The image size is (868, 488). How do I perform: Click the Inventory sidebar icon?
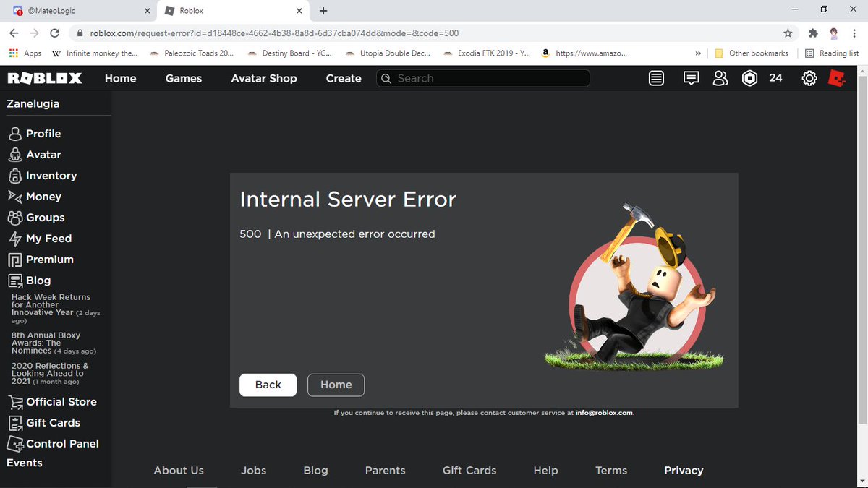tap(14, 176)
